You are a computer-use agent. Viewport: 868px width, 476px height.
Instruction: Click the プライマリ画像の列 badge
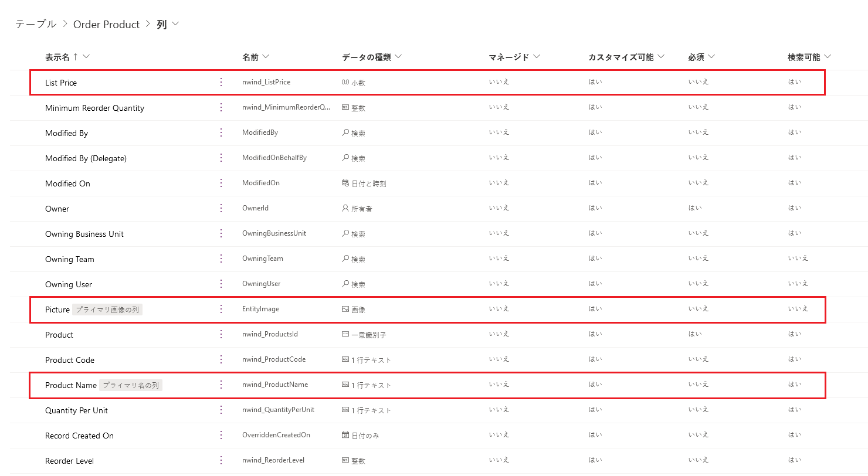[107, 310]
